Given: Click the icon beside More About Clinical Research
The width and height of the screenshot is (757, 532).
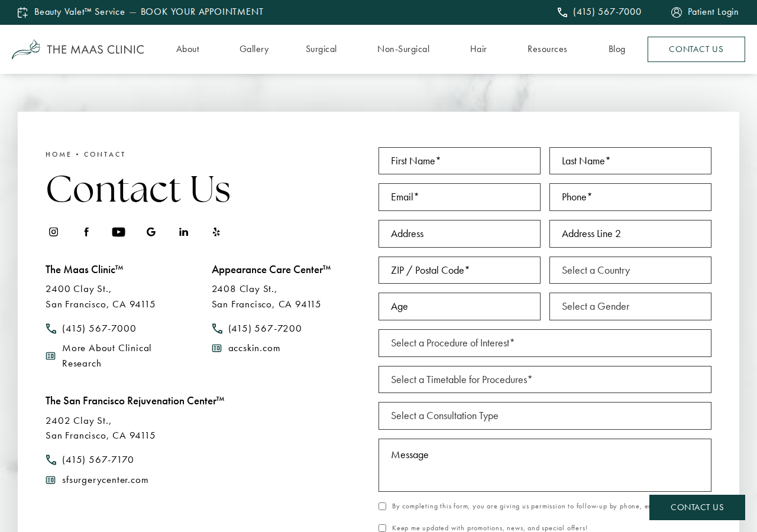Looking at the screenshot, I should [x=51, y=356].
